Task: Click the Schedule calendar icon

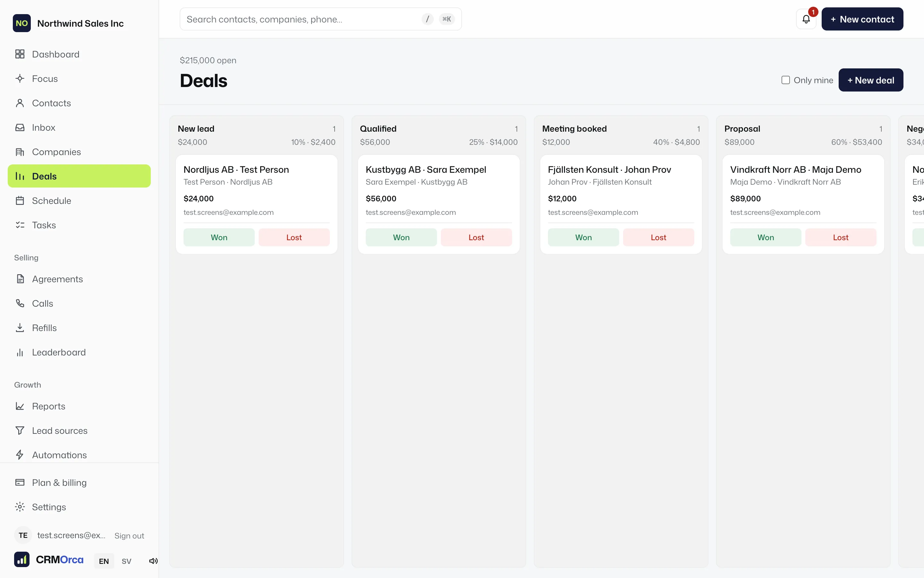Action: tap(20, 201)
